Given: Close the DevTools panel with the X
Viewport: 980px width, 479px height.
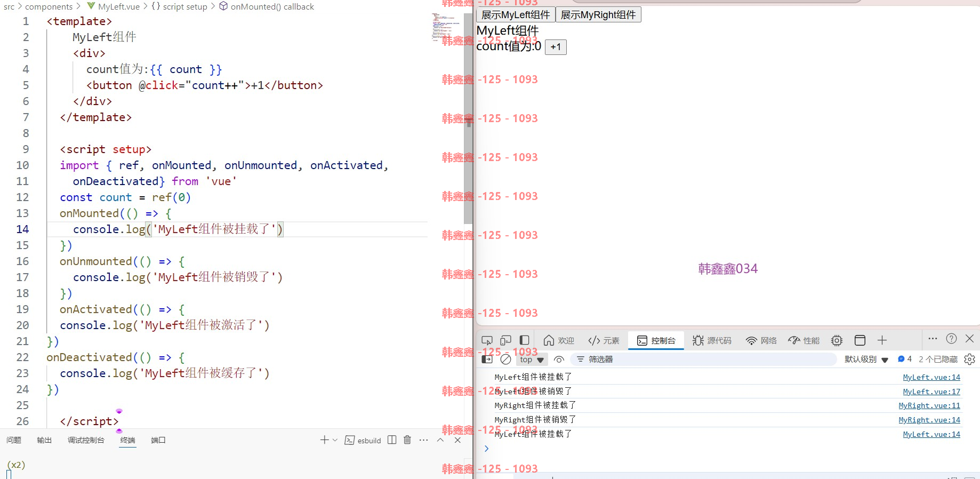Looking at the screenshot, I should click(970, 339).
